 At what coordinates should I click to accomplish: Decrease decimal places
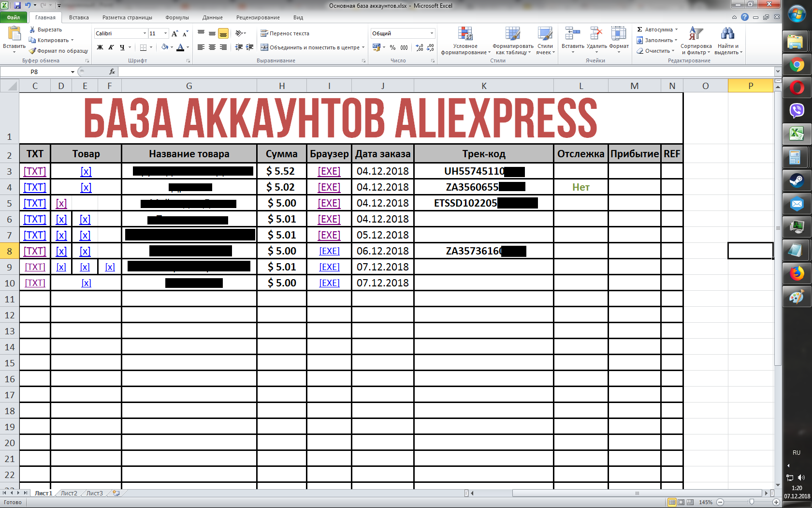[x=431, y=47]
